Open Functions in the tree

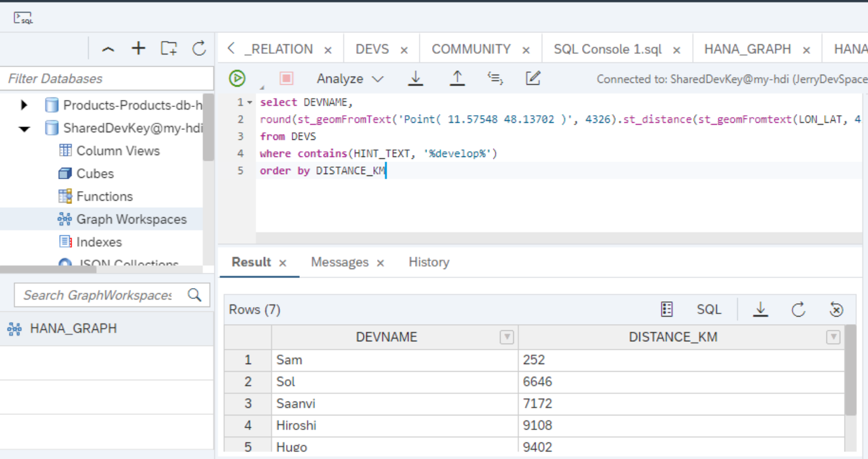(104, 196)
